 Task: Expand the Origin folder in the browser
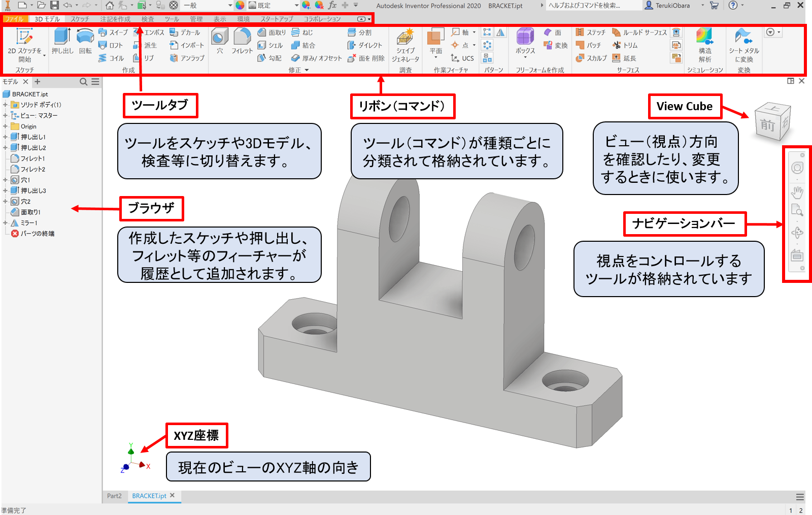coord(4,126)
